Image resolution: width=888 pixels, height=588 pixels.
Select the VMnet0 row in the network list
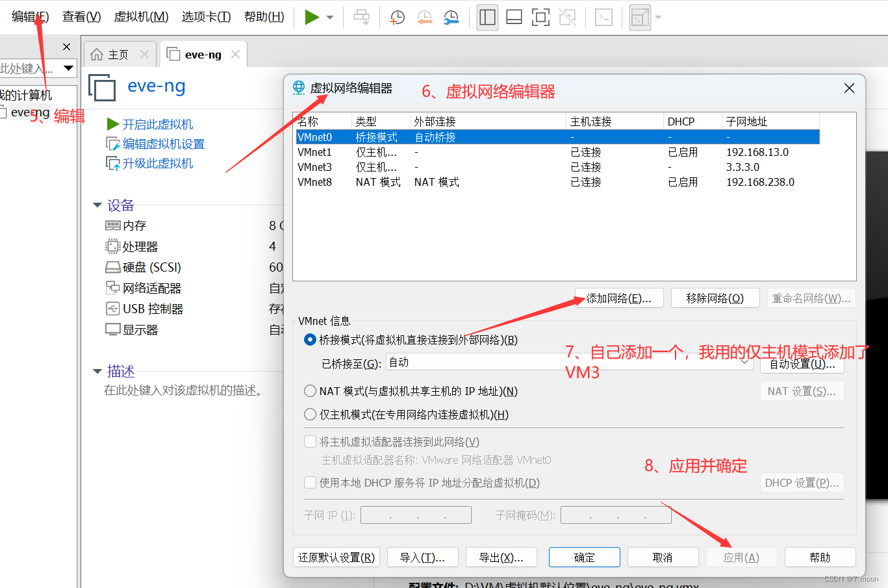(x=557, y=137)
